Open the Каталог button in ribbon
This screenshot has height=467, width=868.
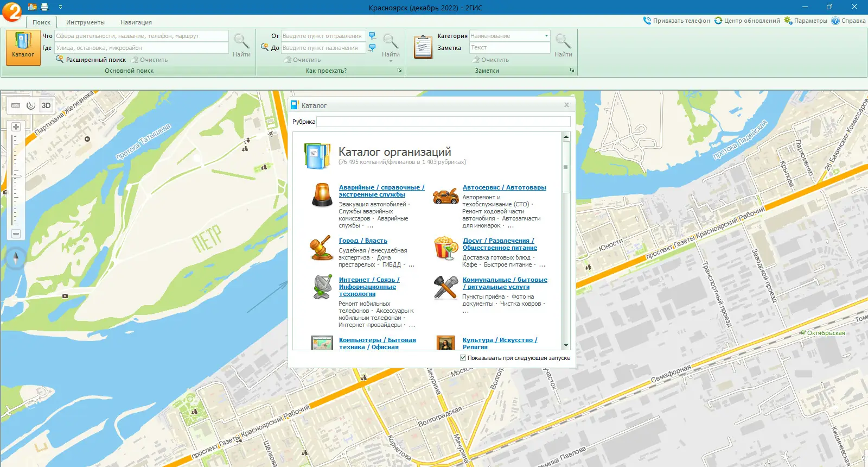[23, 48]
